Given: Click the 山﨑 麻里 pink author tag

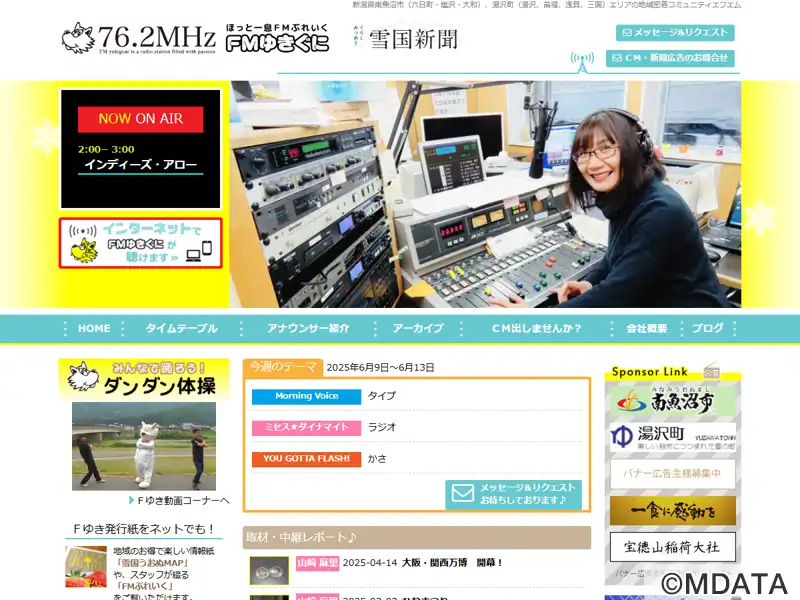Looking at the screenshot, I should [317, 563].
